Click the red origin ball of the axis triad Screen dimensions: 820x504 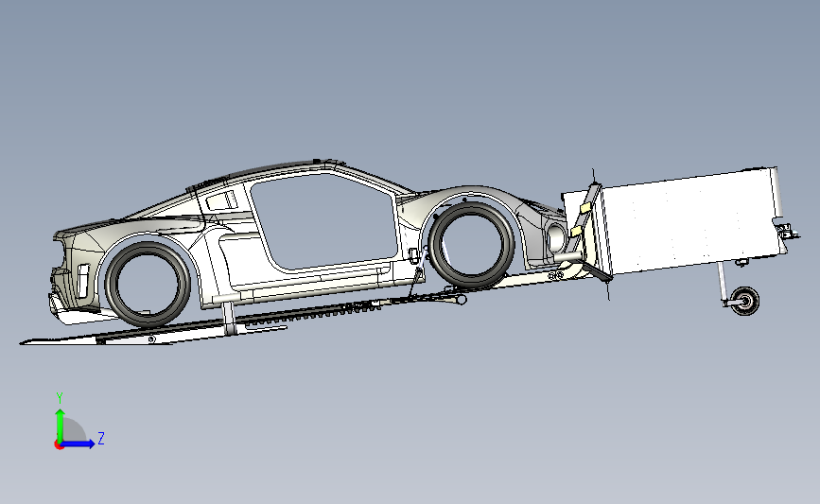click(x=59, y=445)
